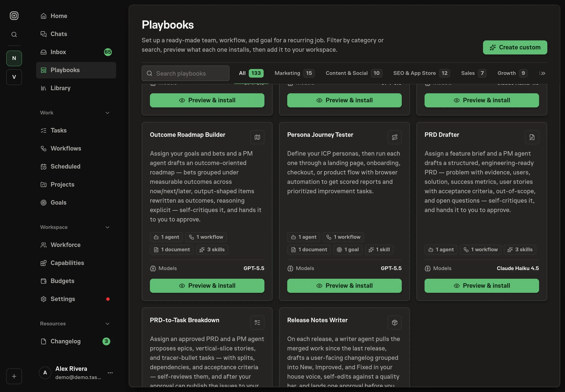This screenshot has width=565, height=392.
Task: Click the Alex Rivera avatar
Action: coord(45,373)
